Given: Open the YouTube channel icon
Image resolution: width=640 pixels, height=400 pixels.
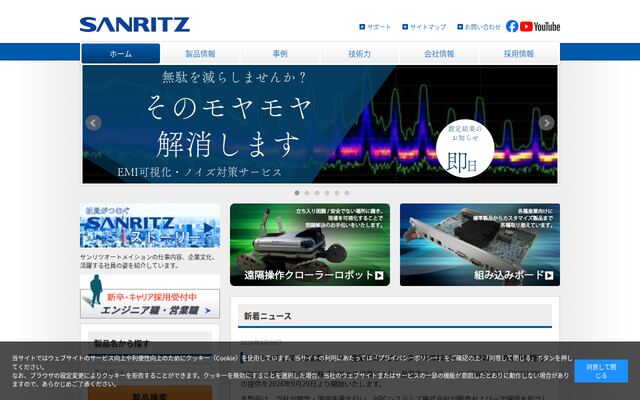Looking at the screenshot, I should tap(540, 27).
